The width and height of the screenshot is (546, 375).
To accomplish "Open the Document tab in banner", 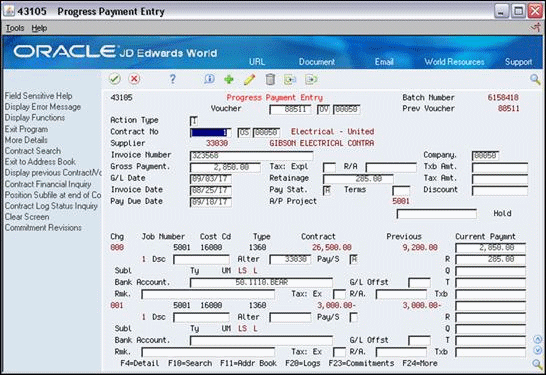I will [317, 62].
